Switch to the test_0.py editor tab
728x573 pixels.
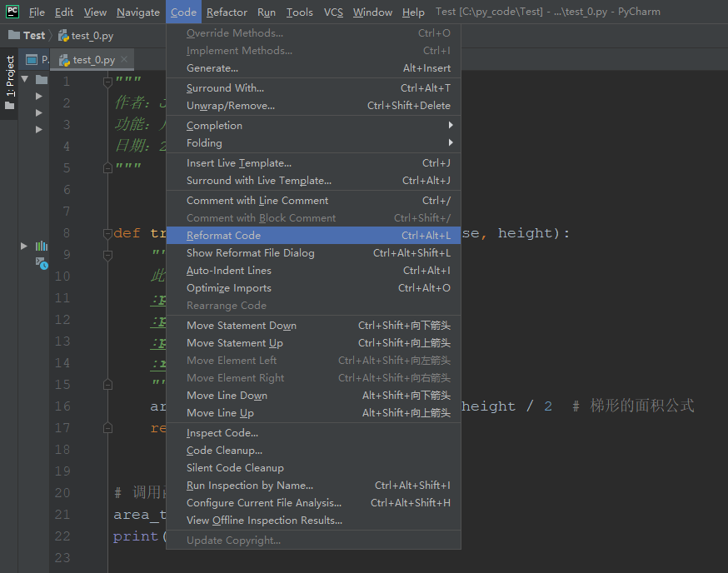pos(92,59)
